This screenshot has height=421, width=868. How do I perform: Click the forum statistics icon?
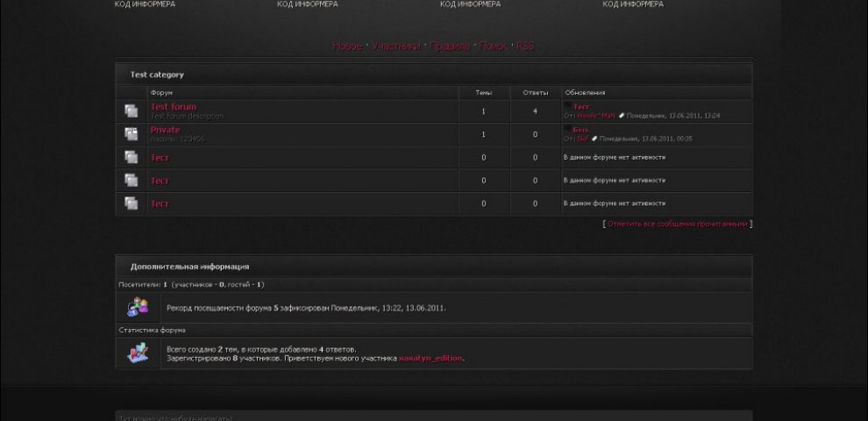(138, 353)
